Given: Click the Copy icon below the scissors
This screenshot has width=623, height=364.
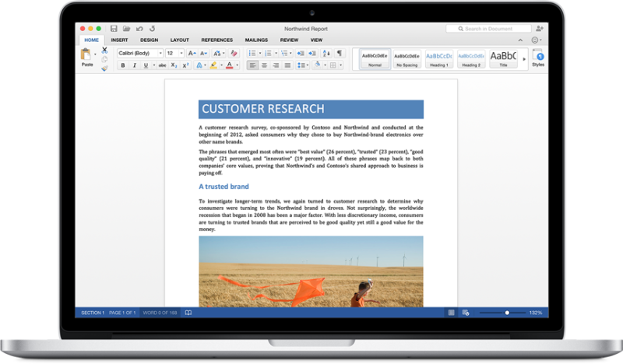Looking at the screenshot, I should point(104,59).
